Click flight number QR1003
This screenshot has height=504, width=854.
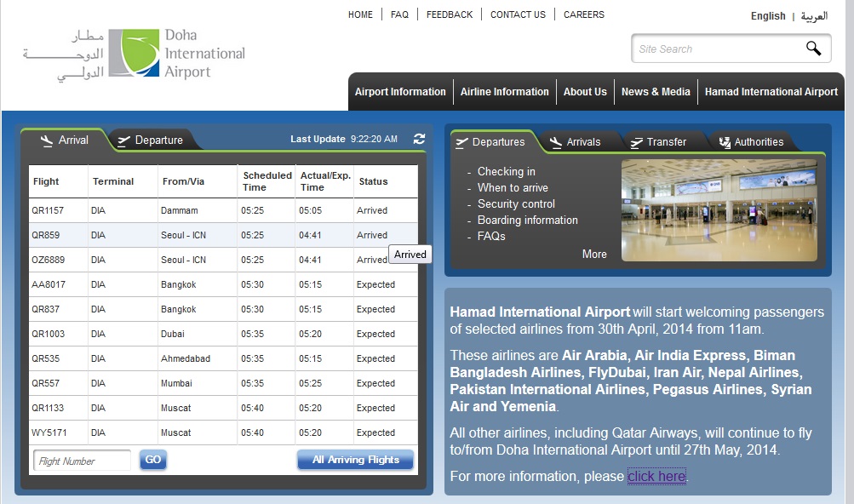pyautogui.click(x=48, y=334)
